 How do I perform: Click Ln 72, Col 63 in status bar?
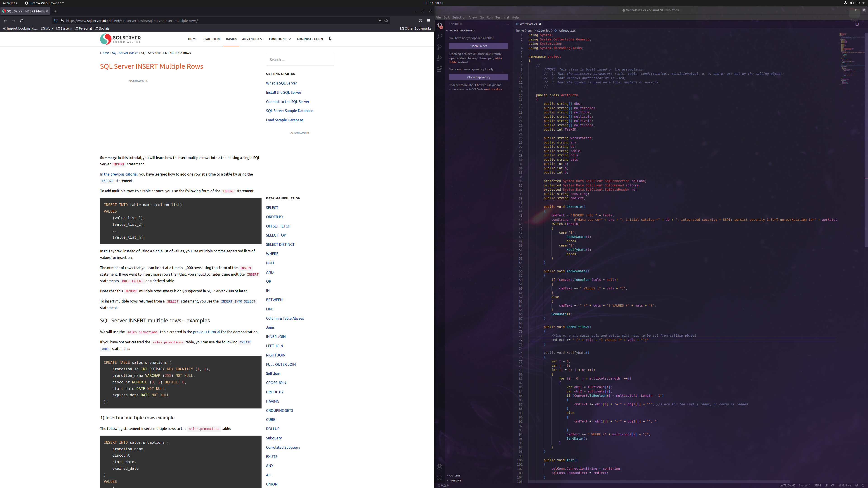[x=787, y=485]
